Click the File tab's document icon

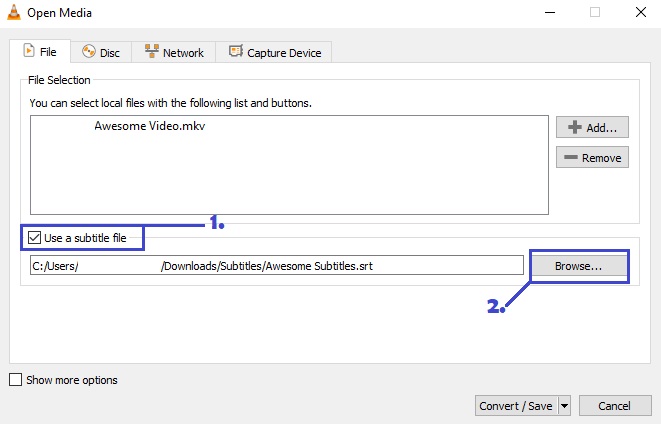click(29, 51)
